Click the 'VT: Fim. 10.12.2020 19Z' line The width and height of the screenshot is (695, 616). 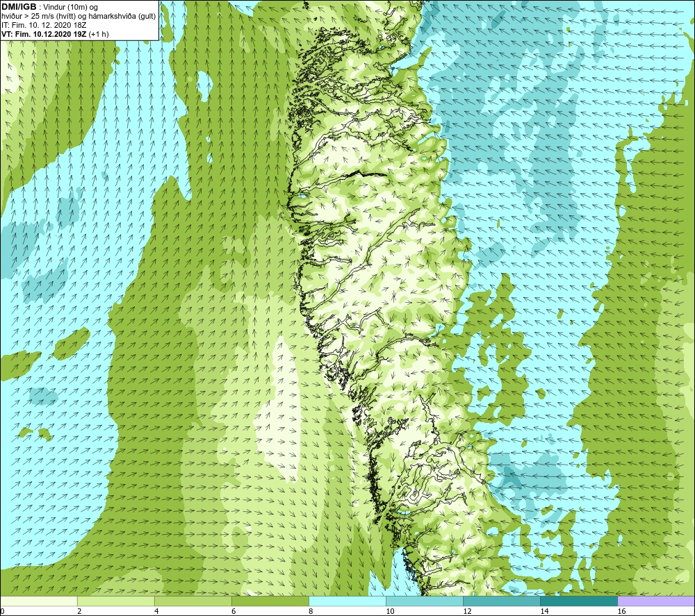44,34
